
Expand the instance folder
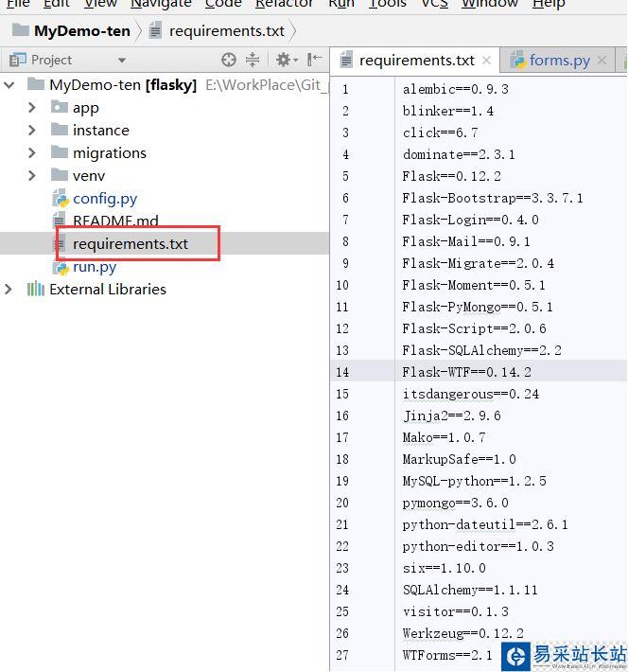pyautogui.click(x=32, y=131)
